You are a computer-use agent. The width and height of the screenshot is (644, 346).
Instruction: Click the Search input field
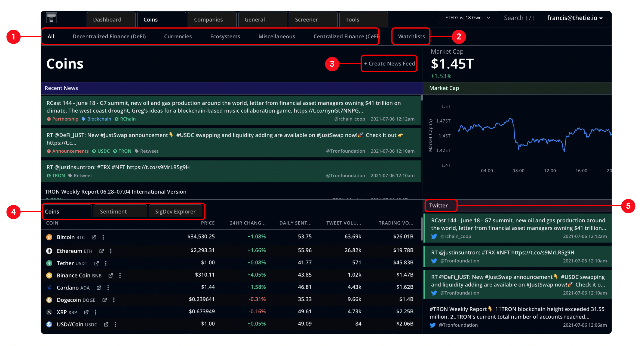click(x=519, y=18)
